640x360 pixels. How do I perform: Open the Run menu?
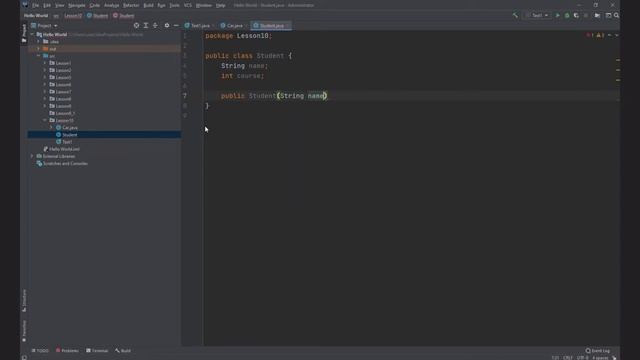161,5
